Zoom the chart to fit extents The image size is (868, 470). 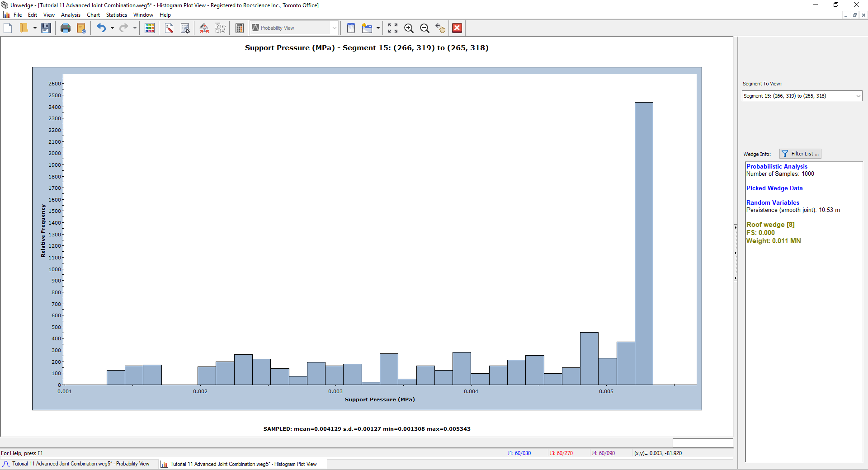(393, 28)
